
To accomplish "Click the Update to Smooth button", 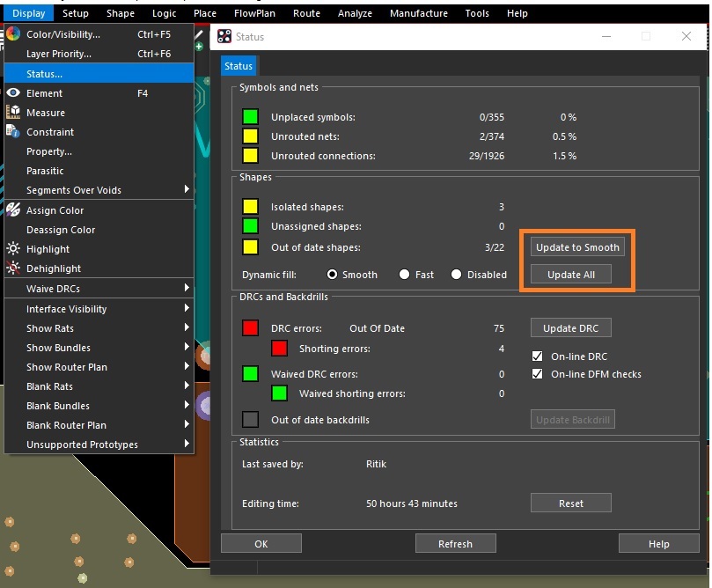I will 577,247.
